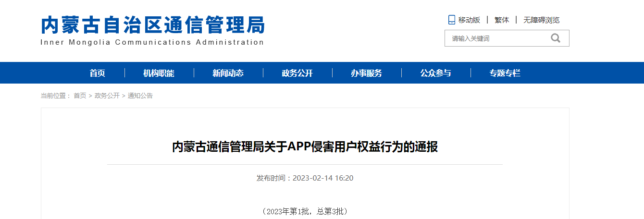This screenshot has width=644, height=219.
Task: Open the 机构职能 navigation menu
Action: click(x=159, y=73)
